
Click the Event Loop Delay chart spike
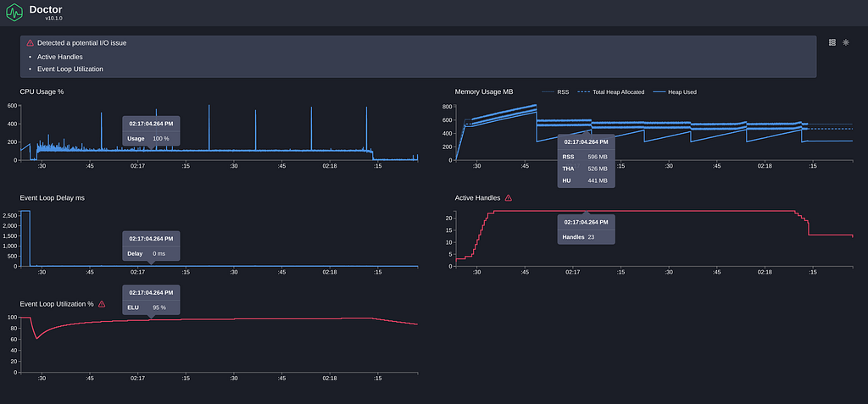coord(25,238)
